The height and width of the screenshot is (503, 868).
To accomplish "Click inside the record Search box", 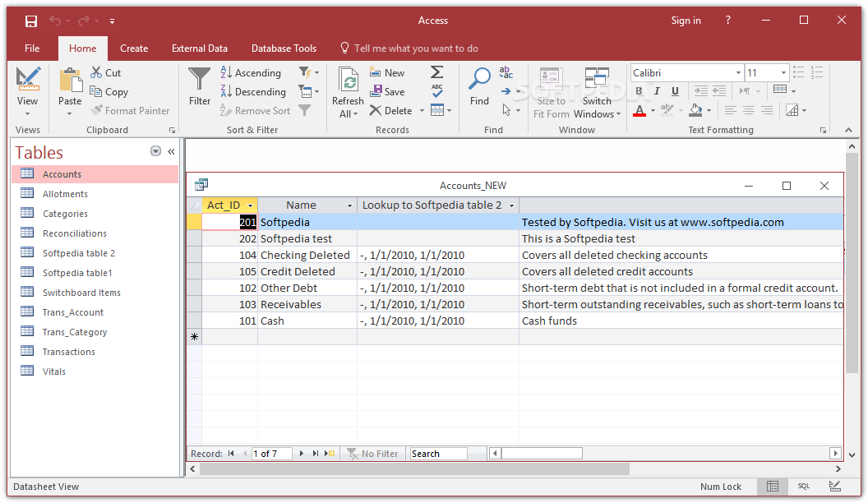I will point(438,453).
